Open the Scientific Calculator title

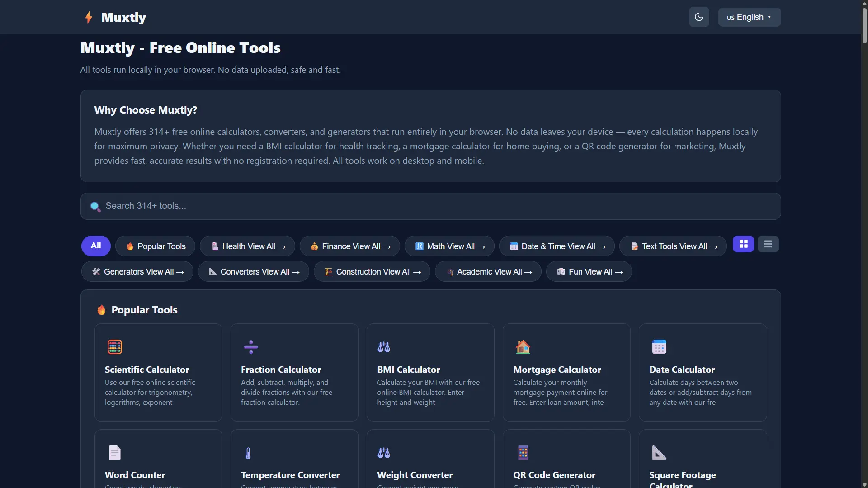click(x=147, y=370)
